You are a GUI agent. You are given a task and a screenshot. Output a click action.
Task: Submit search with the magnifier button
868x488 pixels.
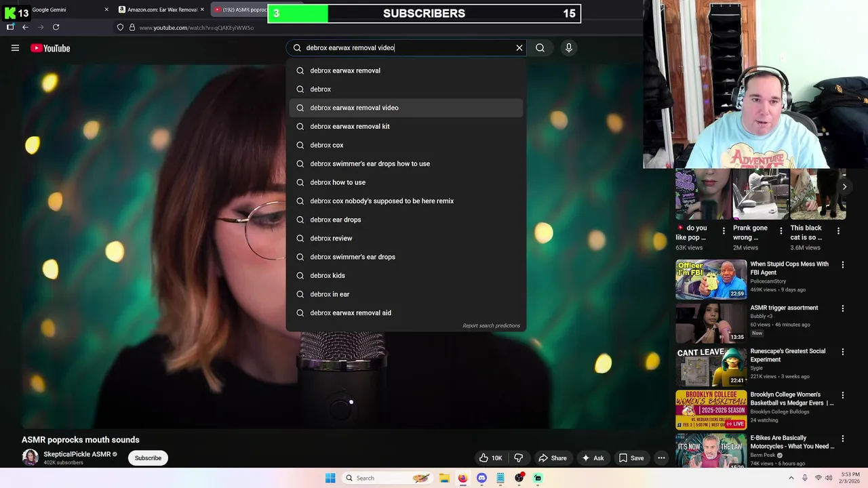540,47
